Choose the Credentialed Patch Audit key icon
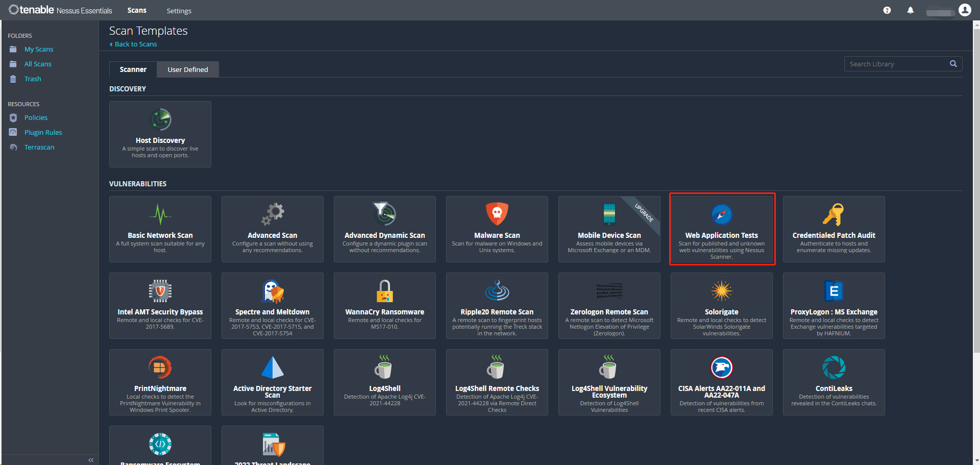980x465 pixels. point(834,214)
